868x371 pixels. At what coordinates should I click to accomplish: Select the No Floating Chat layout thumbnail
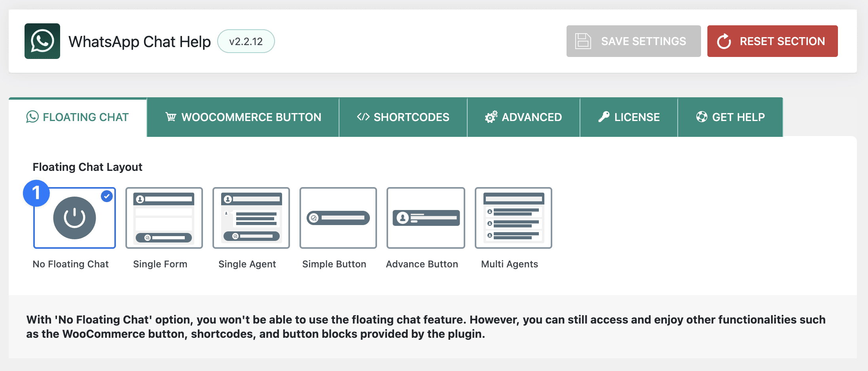(x=74, y=218)
